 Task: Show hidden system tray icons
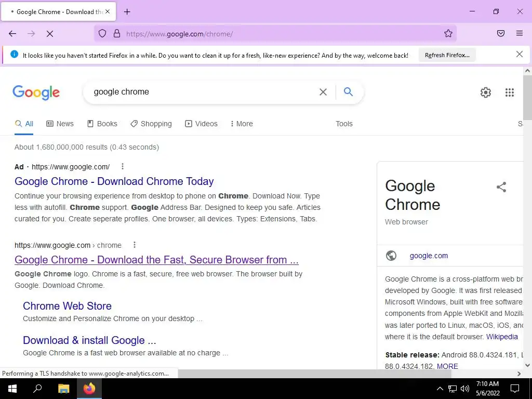[x=440, y=389]
